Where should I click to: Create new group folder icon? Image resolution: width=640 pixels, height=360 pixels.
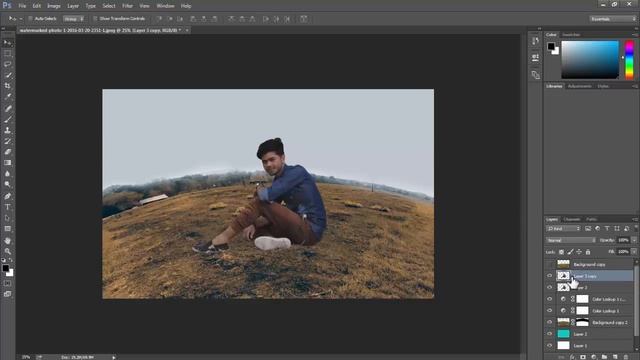coord(604,357)
